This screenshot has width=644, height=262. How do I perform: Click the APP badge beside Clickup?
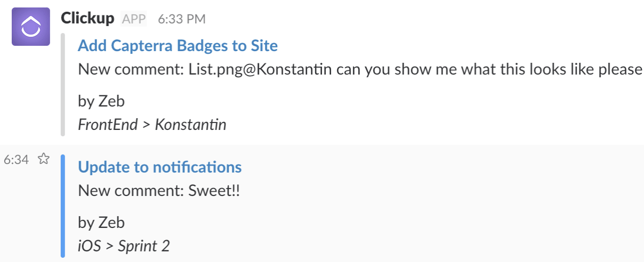(x=134, y=19)
